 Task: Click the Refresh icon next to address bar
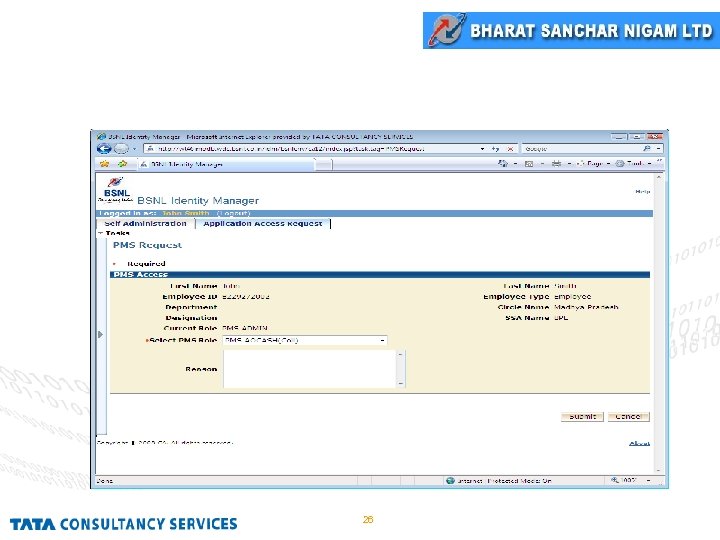pyautogui.click(x=495, y=149)
